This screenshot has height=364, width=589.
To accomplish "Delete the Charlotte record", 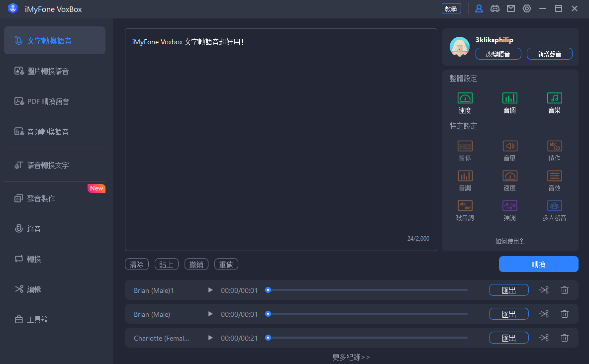I will coord(564,338).
